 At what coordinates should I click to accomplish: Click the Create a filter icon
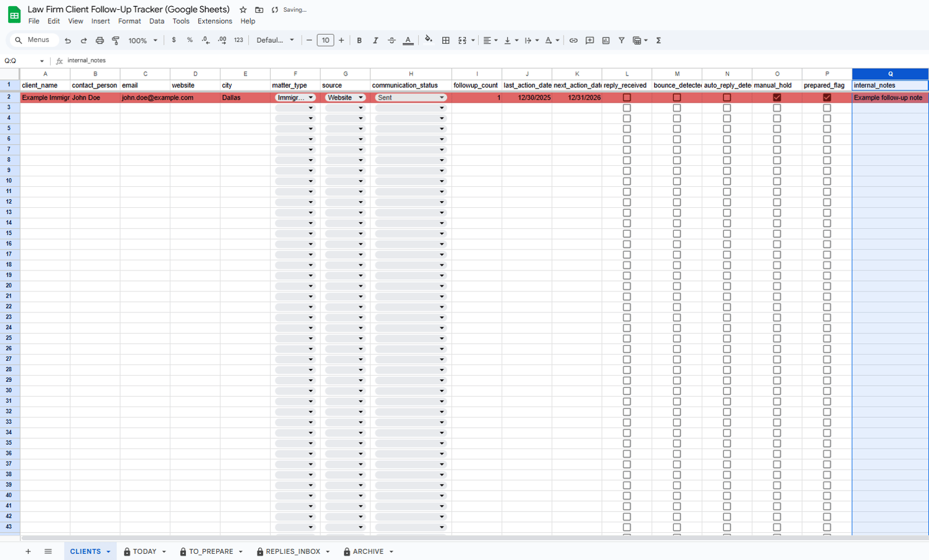pos(621,40)
